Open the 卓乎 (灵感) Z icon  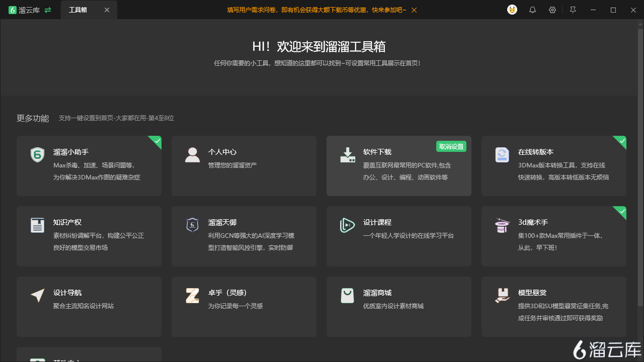(x=192, y=296)
